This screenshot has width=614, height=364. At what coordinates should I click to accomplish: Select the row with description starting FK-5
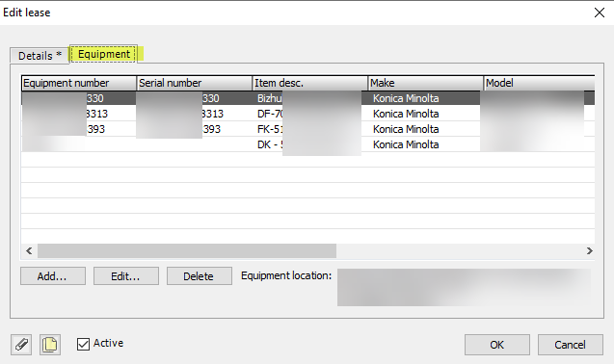click(307, 129)
